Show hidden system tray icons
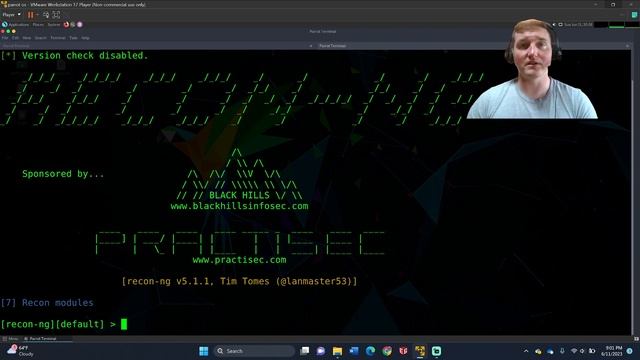 (x=526, y=351)
